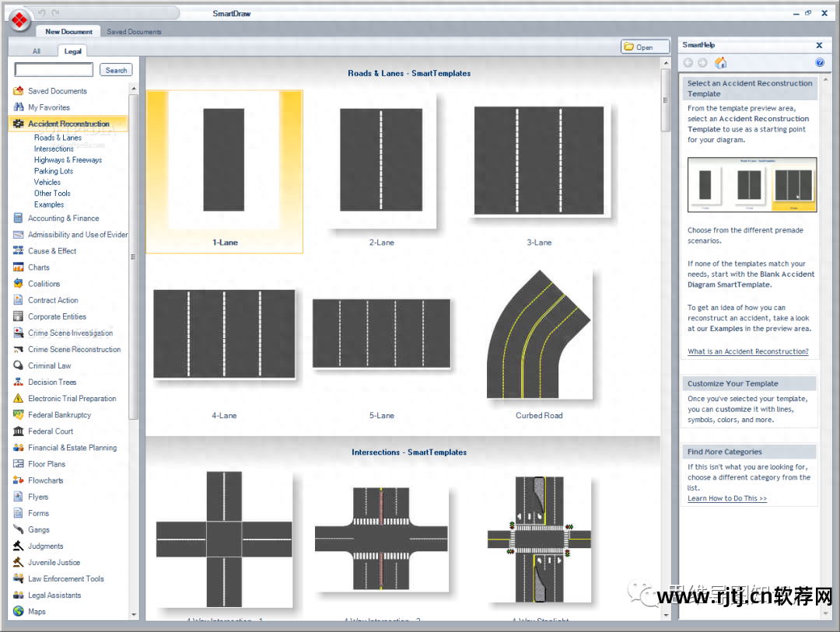
Task: Click the Flowcharts category icon
Action: click(18, 480)
